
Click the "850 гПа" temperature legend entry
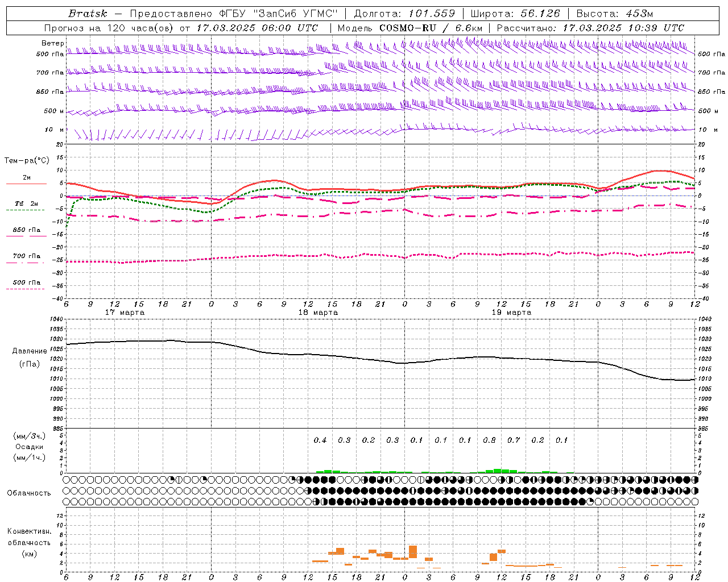point(27,230)
